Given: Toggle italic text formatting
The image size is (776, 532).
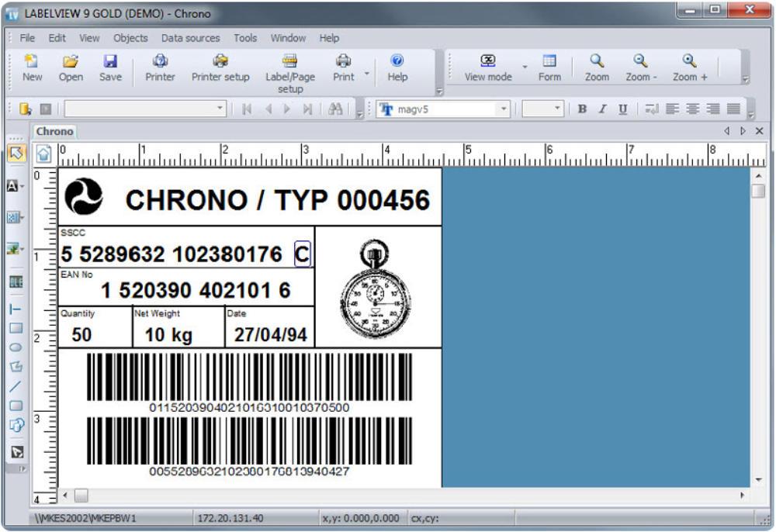Looking at the screenshot, I should pyautogui.click(x=602, y=109).
